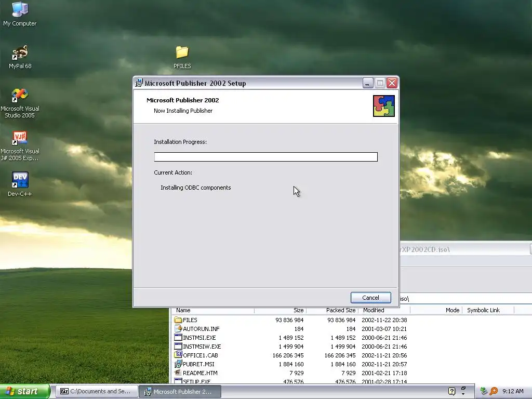Select the AUTORUN.INF file name
The width and height of the screenshot is (532, 399).
tap(201, 329)
